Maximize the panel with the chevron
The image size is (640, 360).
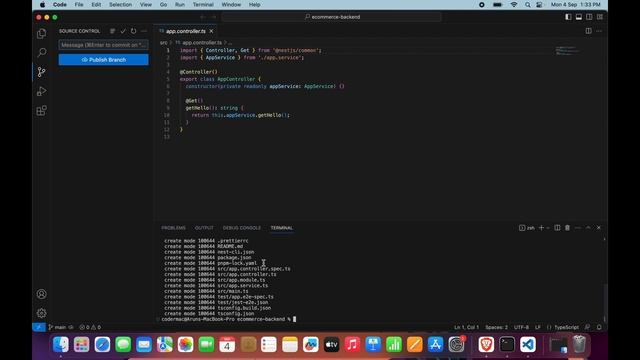[588, 228]
